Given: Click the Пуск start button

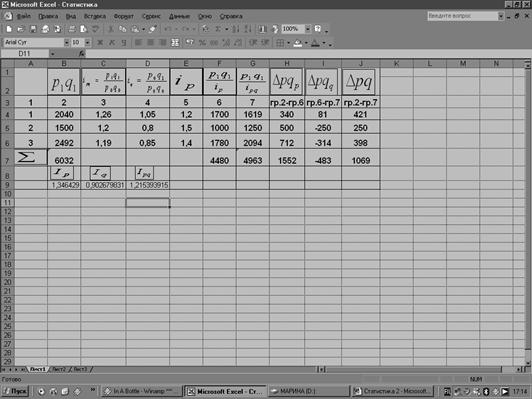Looking at the screenshot, I should (x=15, y=391).
